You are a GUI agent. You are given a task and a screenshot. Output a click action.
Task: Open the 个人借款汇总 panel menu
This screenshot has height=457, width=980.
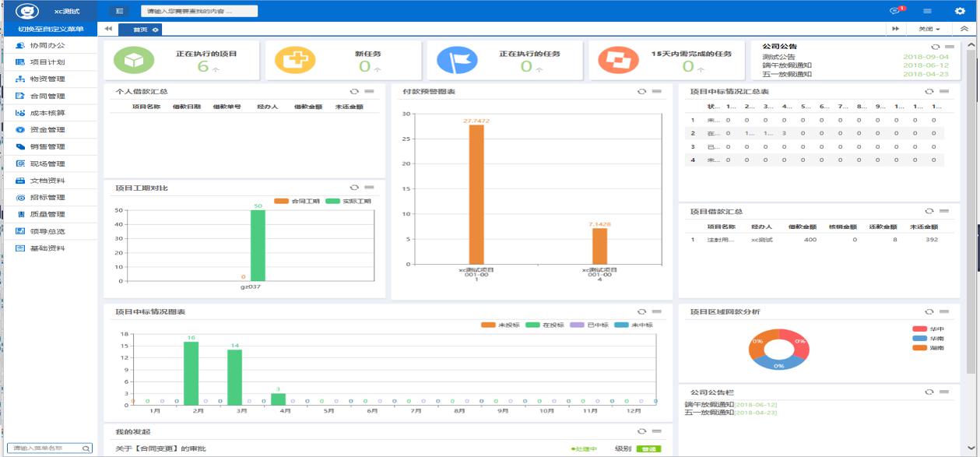[x=369, y=91]
